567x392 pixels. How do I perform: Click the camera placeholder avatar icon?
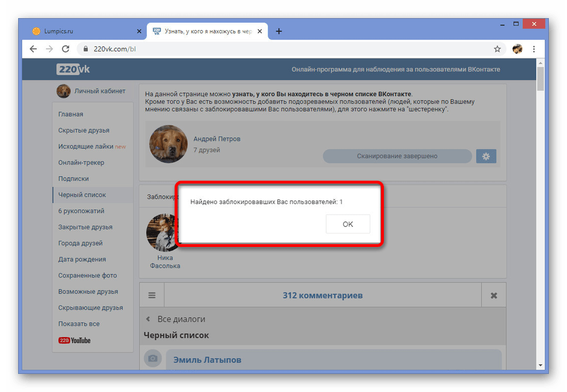(153, 358)
